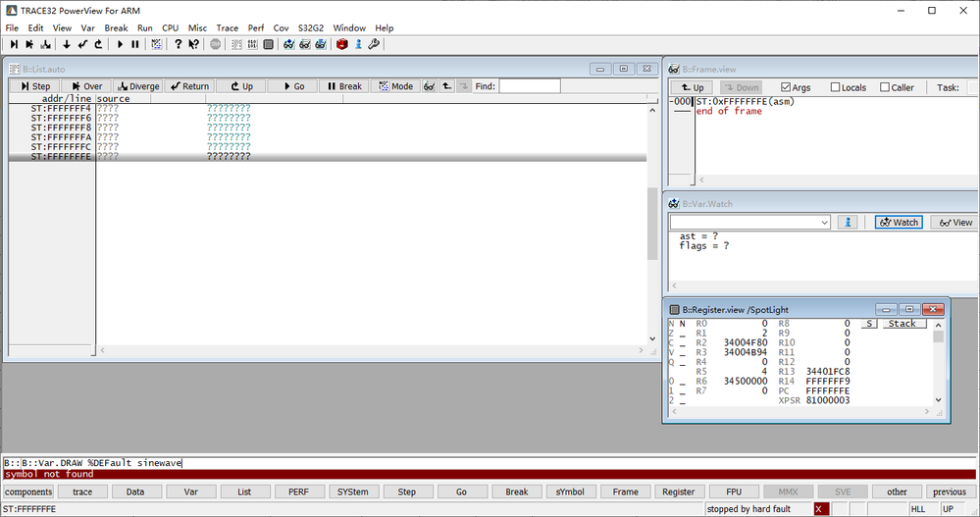Click the FPU softkey at bottom

click(734, 492)
